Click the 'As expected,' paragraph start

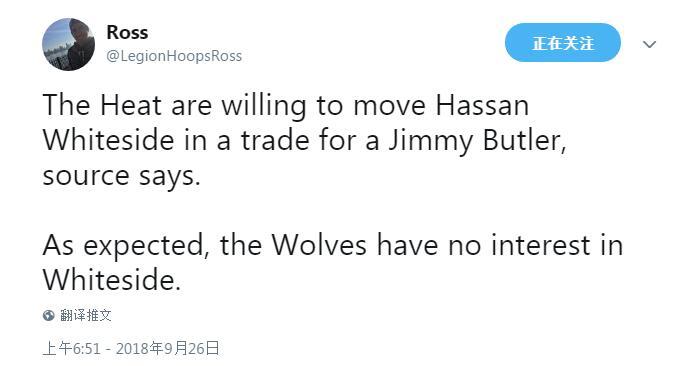tap(123, 246)
